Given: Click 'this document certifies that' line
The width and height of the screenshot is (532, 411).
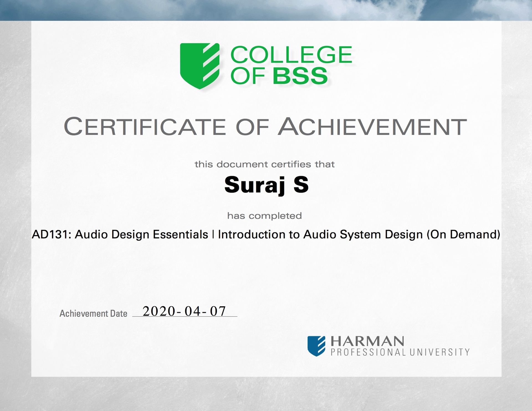Looking at the screenshot, I should coord(265,164).
